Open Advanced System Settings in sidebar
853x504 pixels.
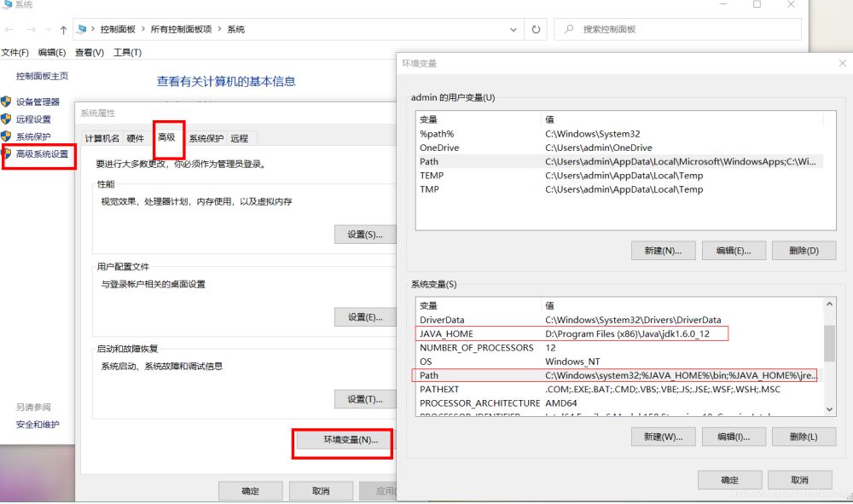[42, 154]
